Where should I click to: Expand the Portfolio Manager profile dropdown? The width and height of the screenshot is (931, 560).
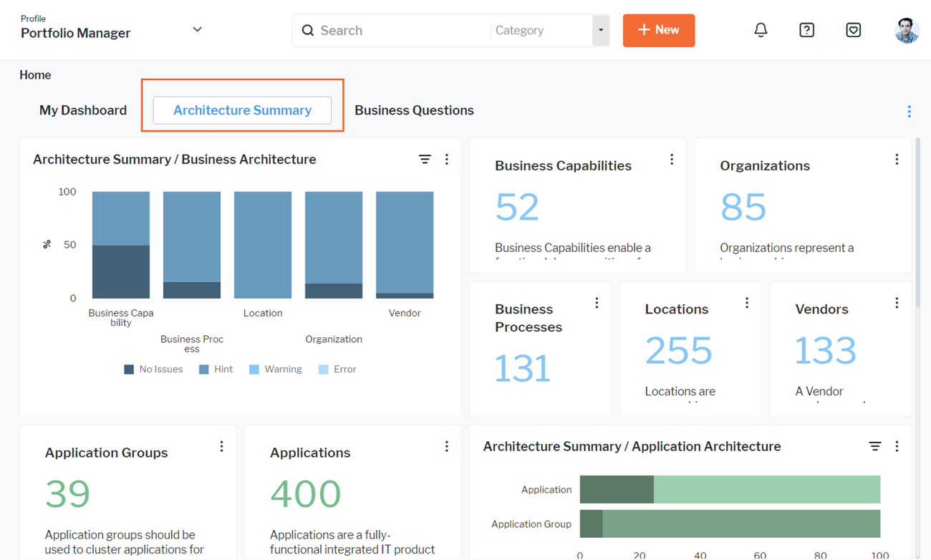pos(197,30)
